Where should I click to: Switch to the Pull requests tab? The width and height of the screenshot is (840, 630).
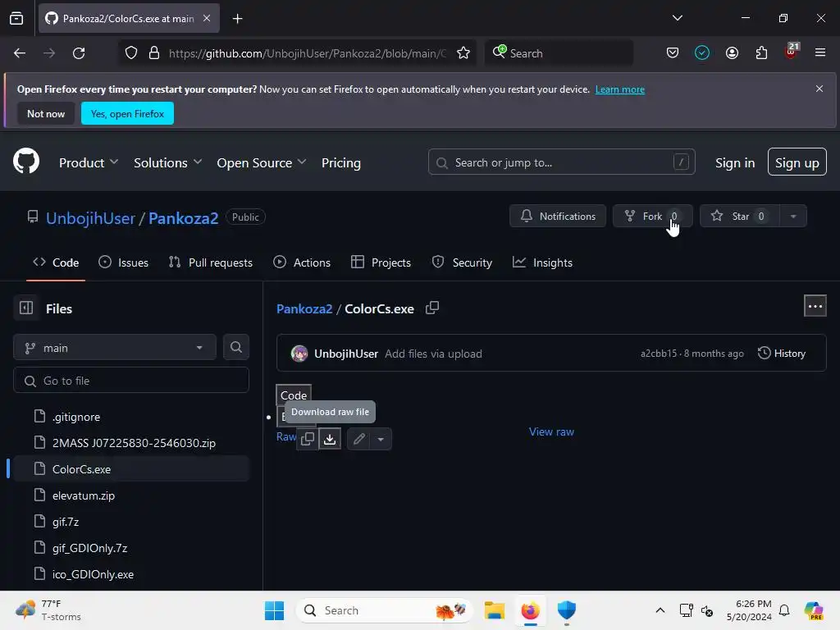(x=211, y=262)
